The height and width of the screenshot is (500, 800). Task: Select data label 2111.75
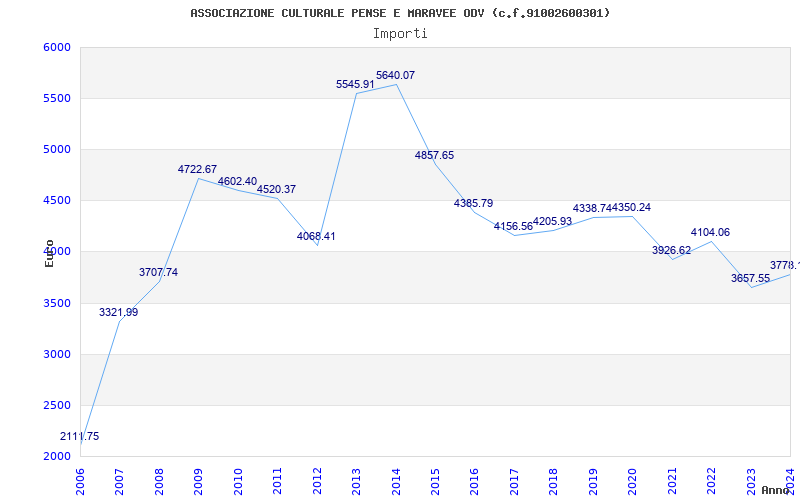pos(80,436)
